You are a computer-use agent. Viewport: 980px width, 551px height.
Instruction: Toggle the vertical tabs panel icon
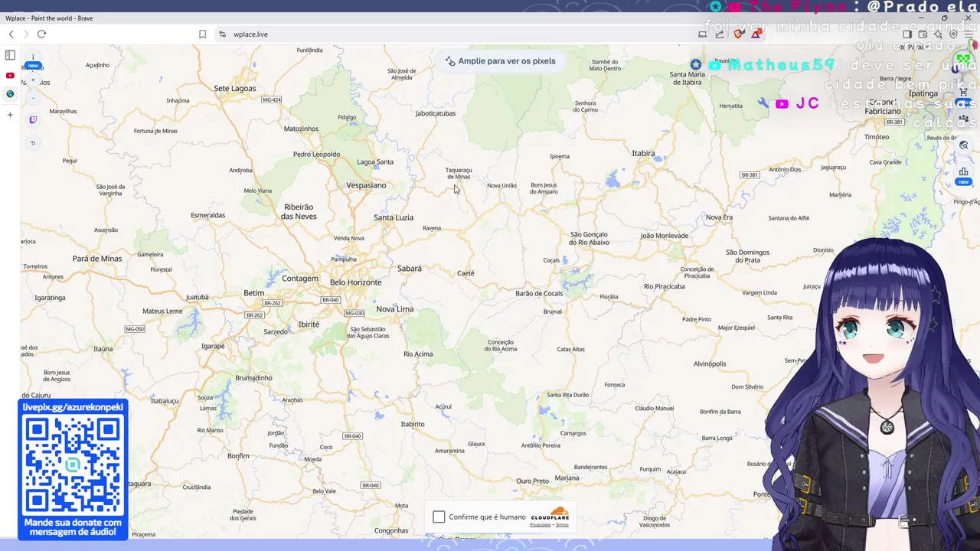pyautogui.click(x=10, y=55)
